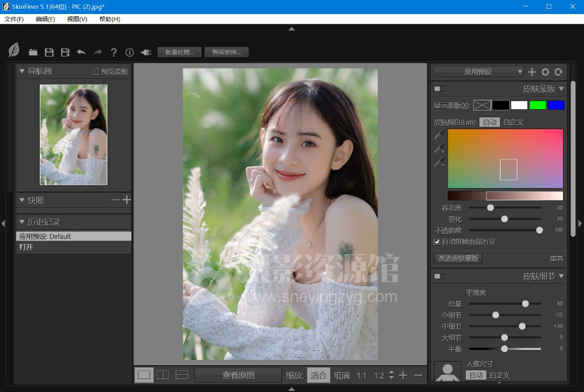Screen dimensions: 584x392
Task: Click the plug-in icon in toolbar
Action: pos(146,53)
